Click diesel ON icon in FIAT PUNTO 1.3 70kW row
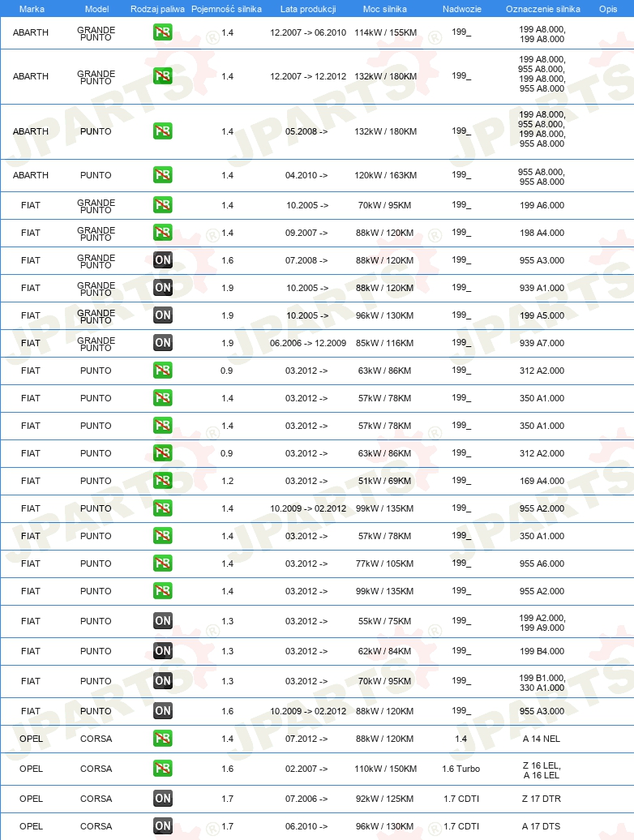The height and width of the screenshot is (840, 634). (x=163, y=681)
